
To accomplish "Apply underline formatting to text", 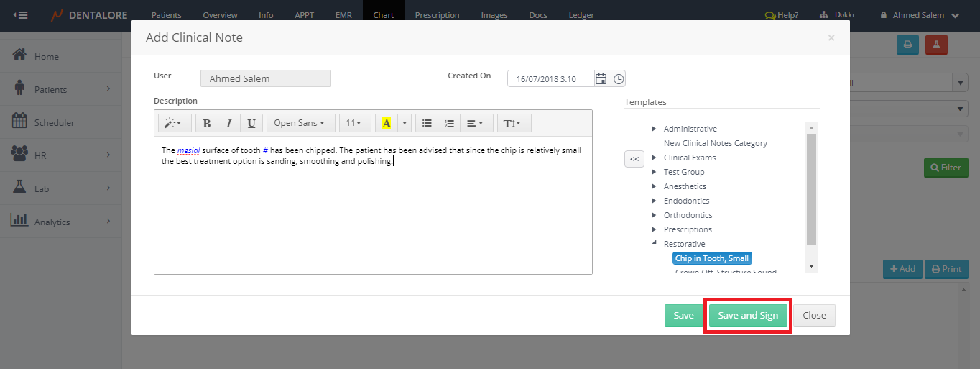I will coord(251,123).
